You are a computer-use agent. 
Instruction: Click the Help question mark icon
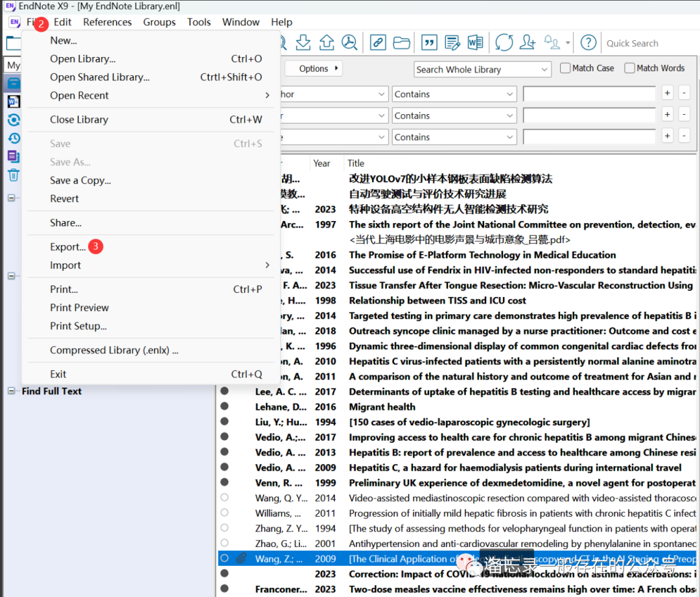coord(589,43)
